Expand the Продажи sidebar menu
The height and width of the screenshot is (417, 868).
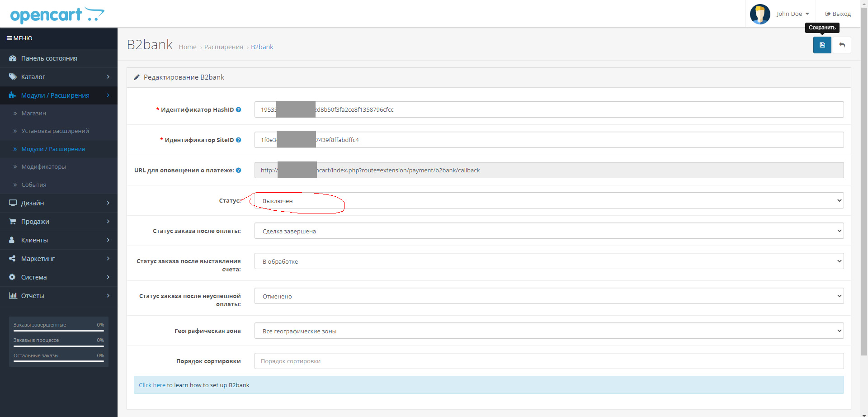pyautogui.click(x=59, y=222)
